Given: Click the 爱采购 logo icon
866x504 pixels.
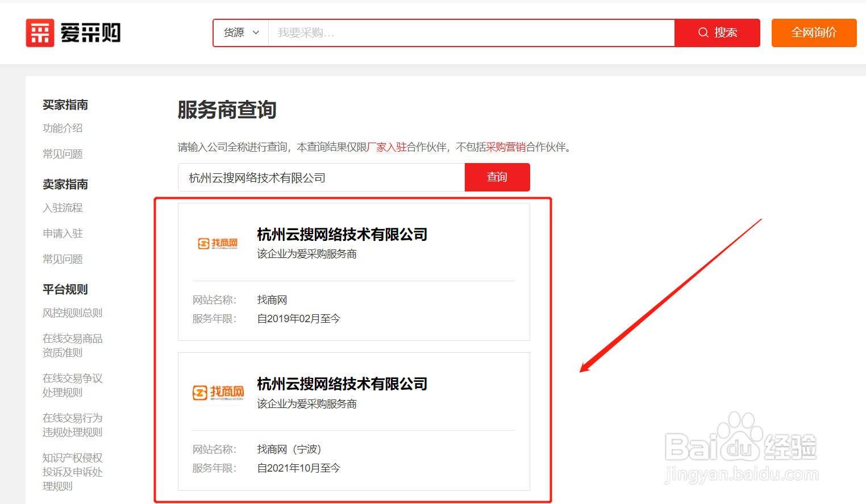Looking at the screenshot, I should tap(40, 33).
